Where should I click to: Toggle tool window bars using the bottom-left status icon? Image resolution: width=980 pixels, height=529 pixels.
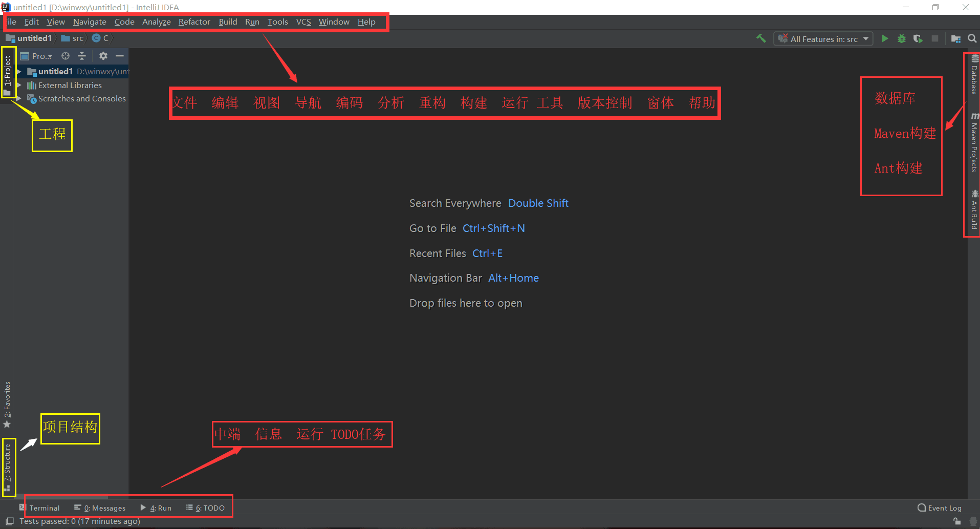(x=10, y=521)
